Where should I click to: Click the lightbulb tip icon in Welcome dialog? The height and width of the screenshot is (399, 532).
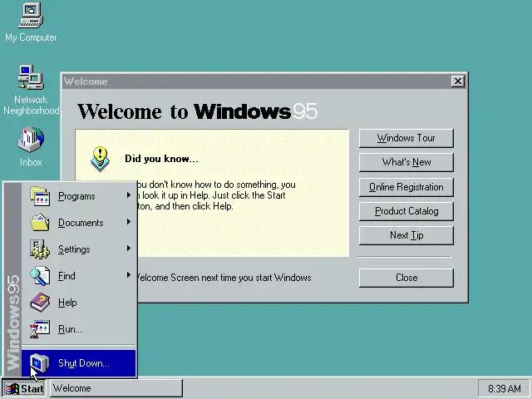pyautogui.click(x=100, y=159)
